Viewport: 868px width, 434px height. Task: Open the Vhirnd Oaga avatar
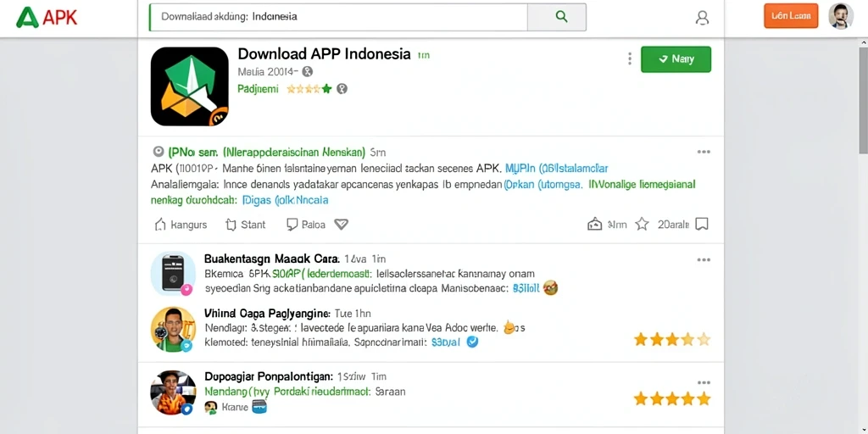click(x=173, y=330)
